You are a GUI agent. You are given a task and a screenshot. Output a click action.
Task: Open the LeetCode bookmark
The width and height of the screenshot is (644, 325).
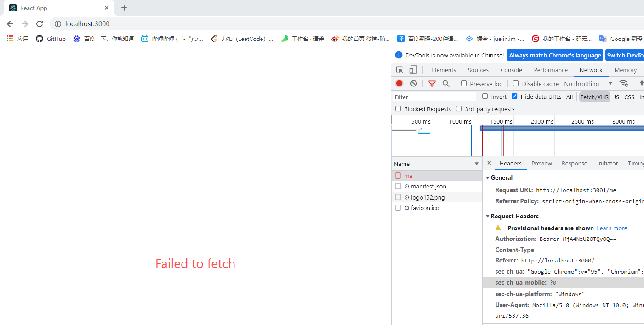pos(242,39)
